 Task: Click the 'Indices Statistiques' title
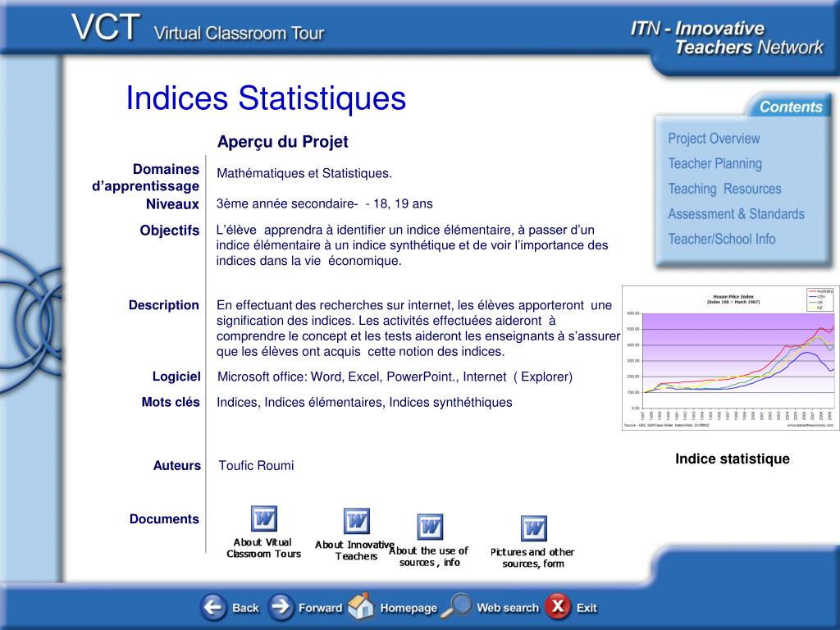tap(267, 98)
